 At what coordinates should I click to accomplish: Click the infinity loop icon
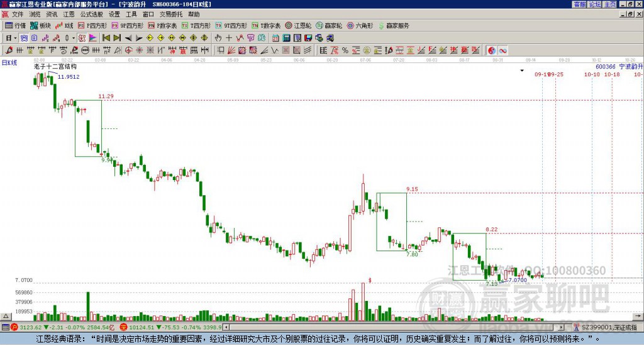(502, 50)
